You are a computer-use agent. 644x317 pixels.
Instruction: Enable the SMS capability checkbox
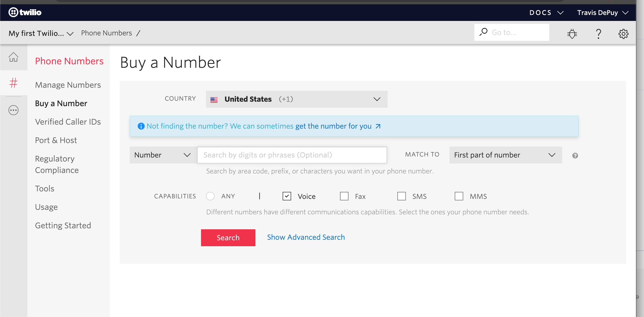[x=401, y=196]
